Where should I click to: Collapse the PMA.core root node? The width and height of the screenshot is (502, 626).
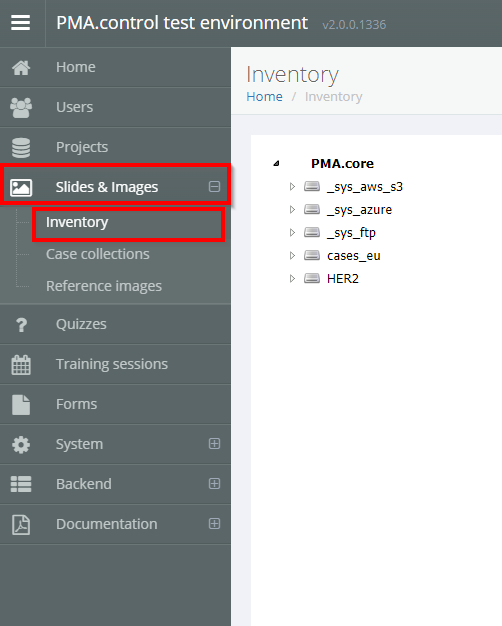(x=276, y=163)
